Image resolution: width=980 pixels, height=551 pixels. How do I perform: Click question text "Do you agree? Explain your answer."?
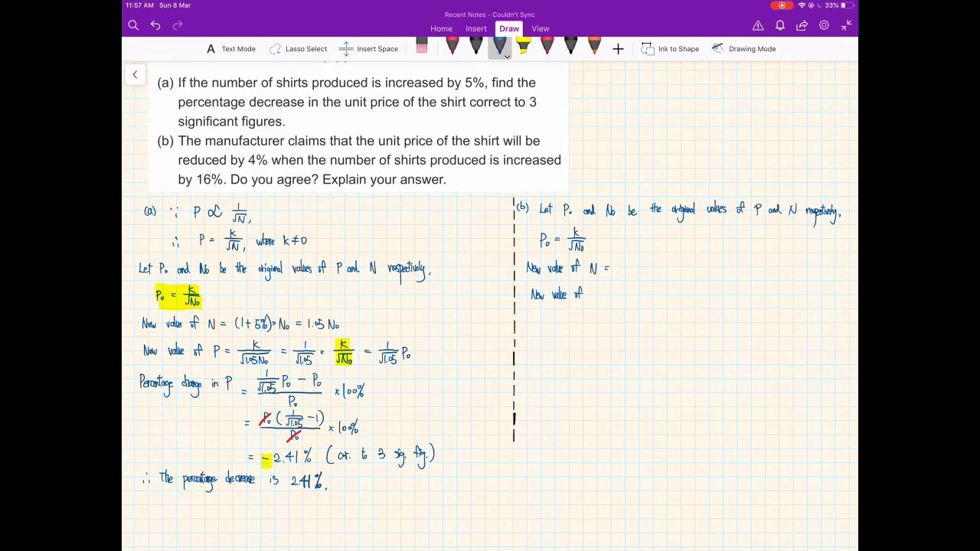pyautogui.click(x=338, y=179)
